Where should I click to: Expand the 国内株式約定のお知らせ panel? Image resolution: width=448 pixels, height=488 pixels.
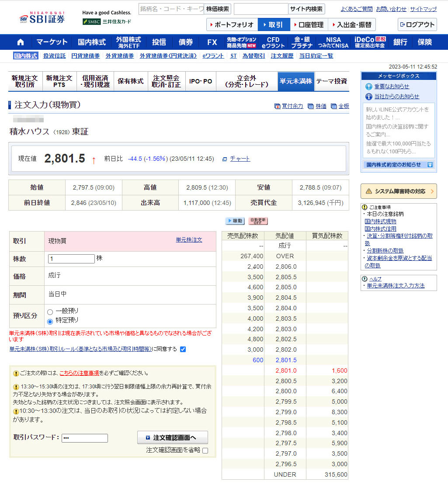click(x=430, y=165)
